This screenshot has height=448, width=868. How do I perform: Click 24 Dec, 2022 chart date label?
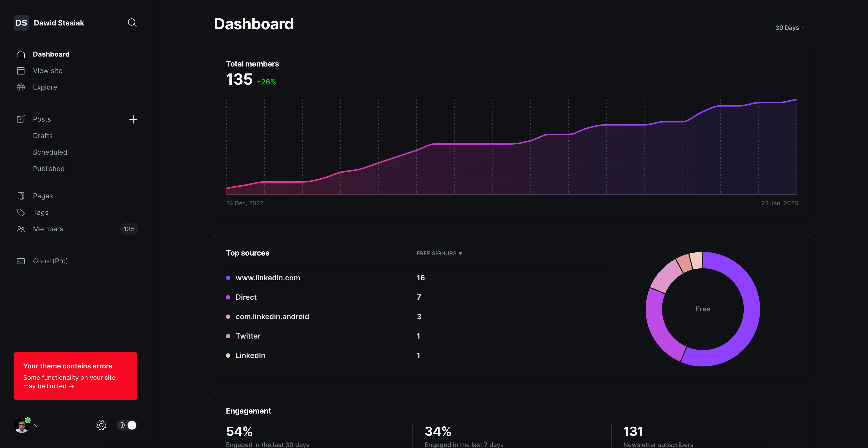[245, 203]
